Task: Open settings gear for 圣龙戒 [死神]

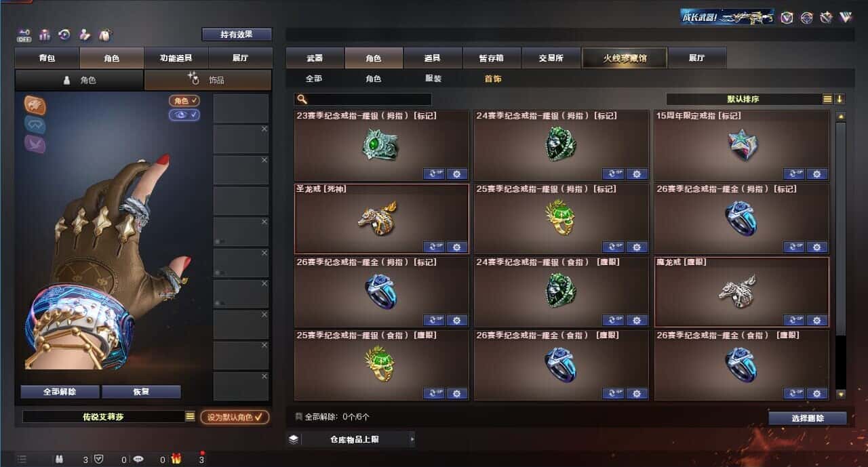Action: coord(456,247)
